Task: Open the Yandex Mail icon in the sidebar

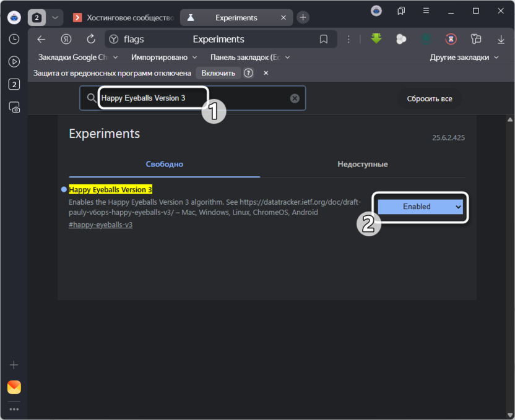Action: [14, 387]
